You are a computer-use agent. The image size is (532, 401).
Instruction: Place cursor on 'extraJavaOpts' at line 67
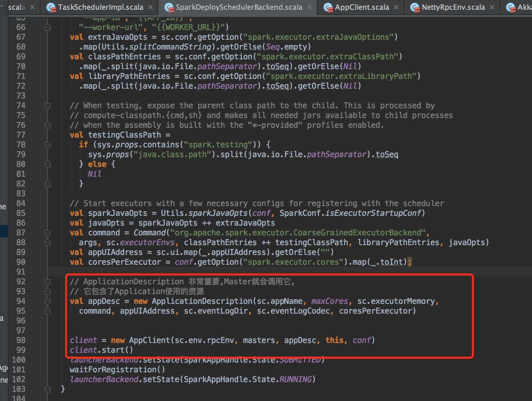coord(117,37)
